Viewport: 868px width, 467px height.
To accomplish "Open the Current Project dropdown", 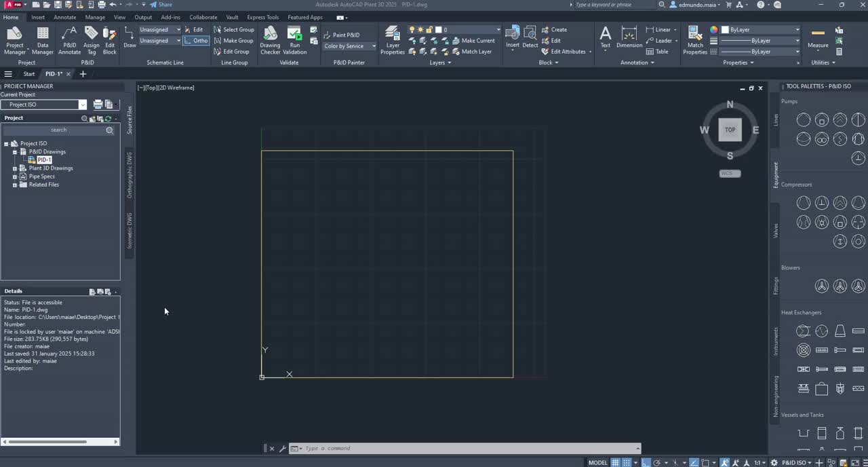I will [82, 104].
